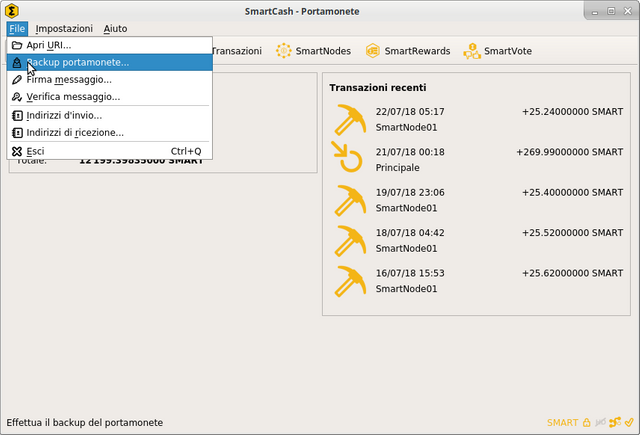
Task: Switch to the Transazioni tab
Action: 236,51
